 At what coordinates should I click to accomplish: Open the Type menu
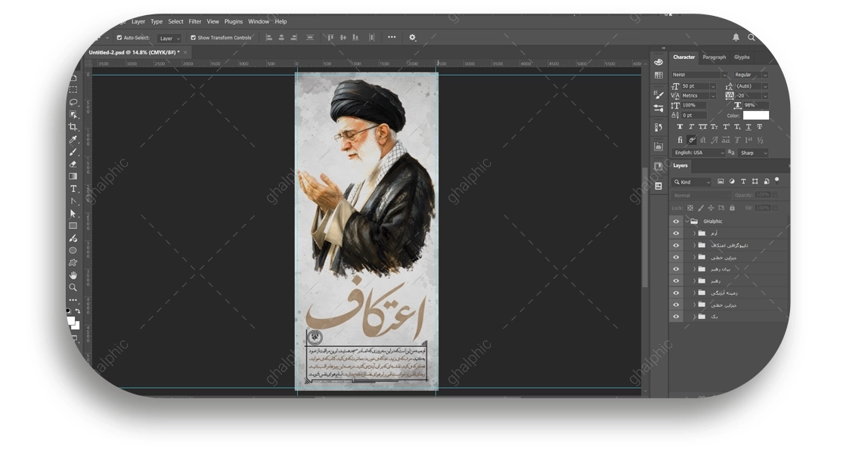point(157,22)
